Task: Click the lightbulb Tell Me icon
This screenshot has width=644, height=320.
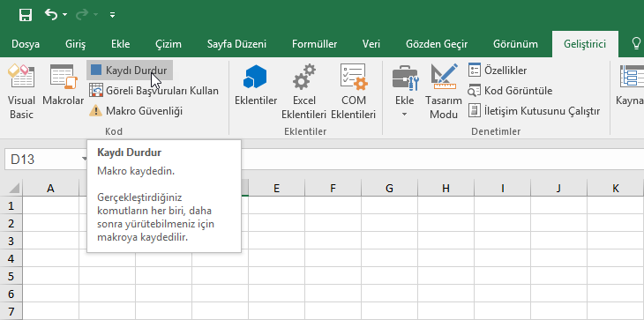Action: pyautogui.click(x=636, y=43)
